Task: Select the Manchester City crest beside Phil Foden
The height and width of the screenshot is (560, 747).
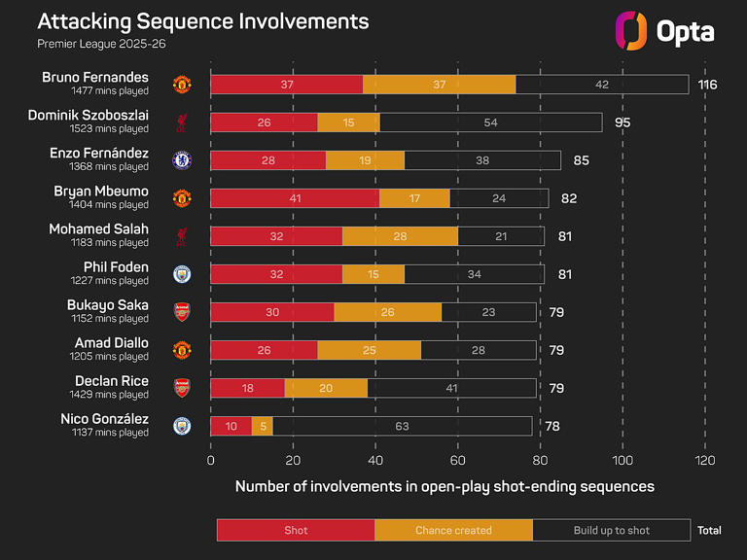Action: pos(181,274)
